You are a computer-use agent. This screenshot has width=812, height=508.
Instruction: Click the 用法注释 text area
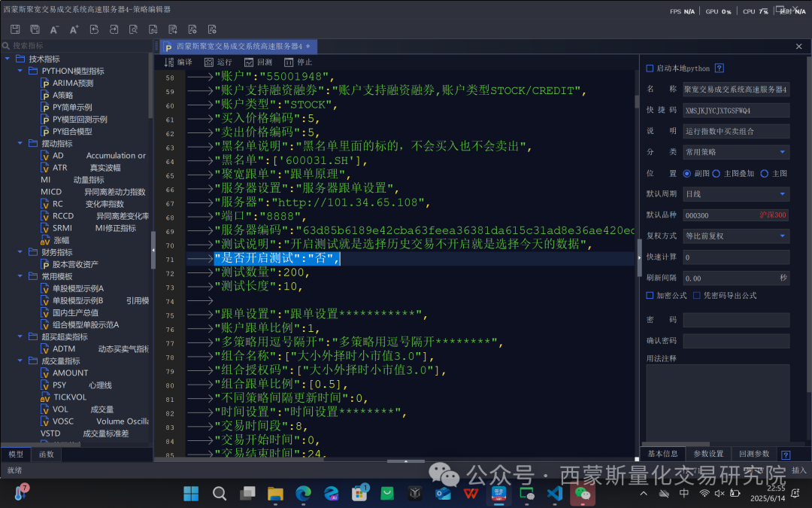click(718, 402)
